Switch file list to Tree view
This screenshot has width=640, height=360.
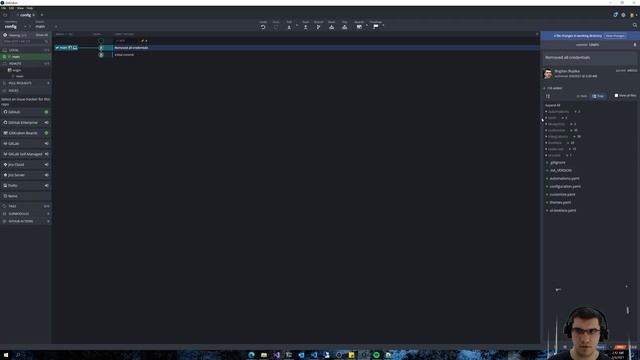(598, 96)
